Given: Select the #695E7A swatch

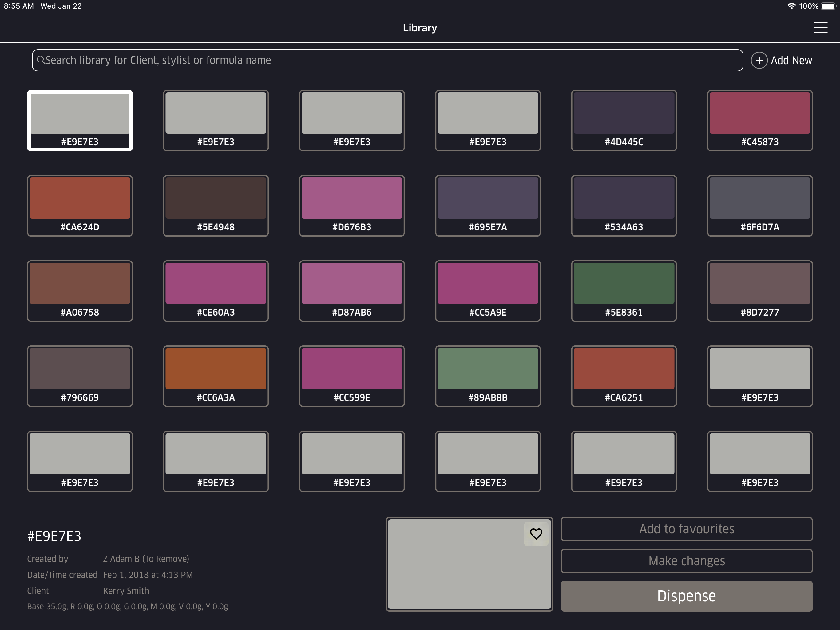Looking at the screenshot, I should (x=488, y=205).
